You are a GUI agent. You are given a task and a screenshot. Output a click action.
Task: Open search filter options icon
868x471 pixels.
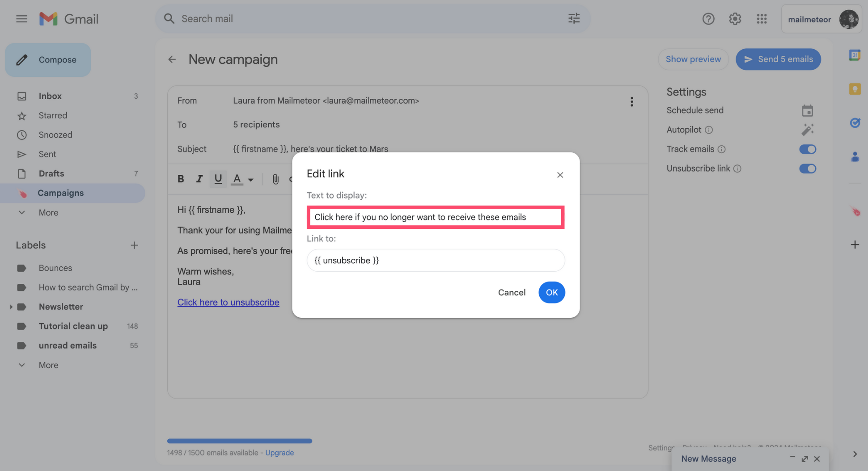tap(574, 18)
